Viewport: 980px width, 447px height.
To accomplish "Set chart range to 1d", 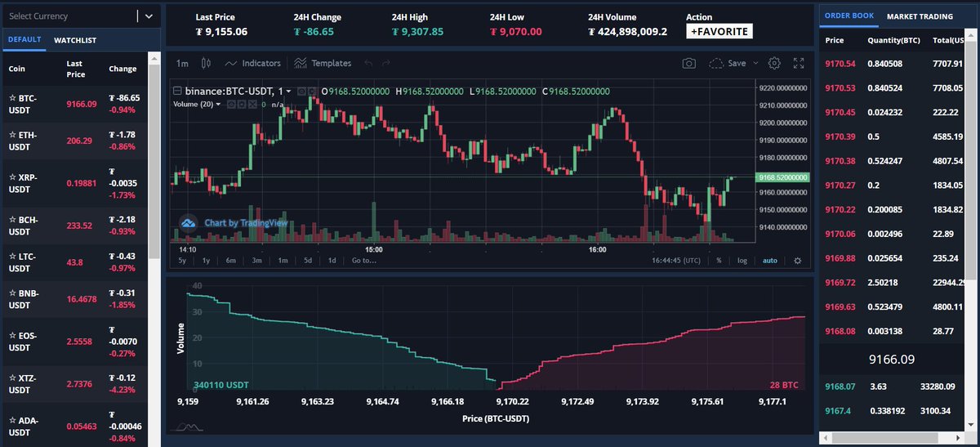I will coord(332,261).
